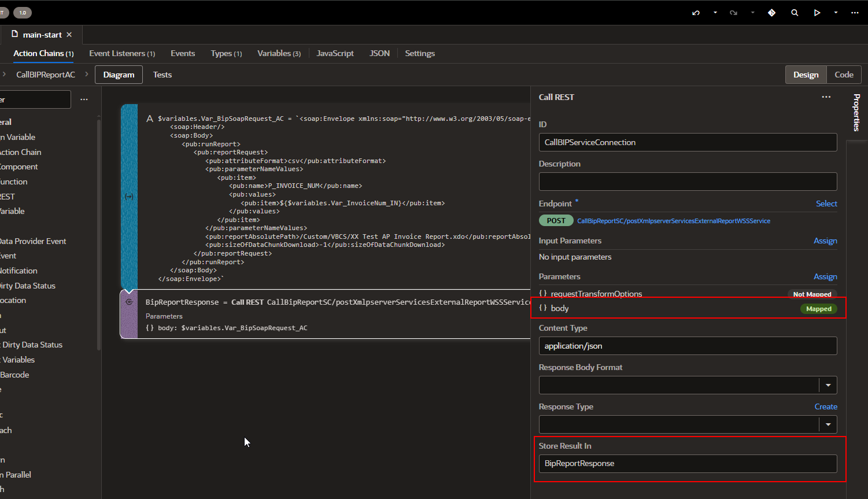868x499 pixels.
Task: Click the Select endpoint link
Action: [826, 204]
